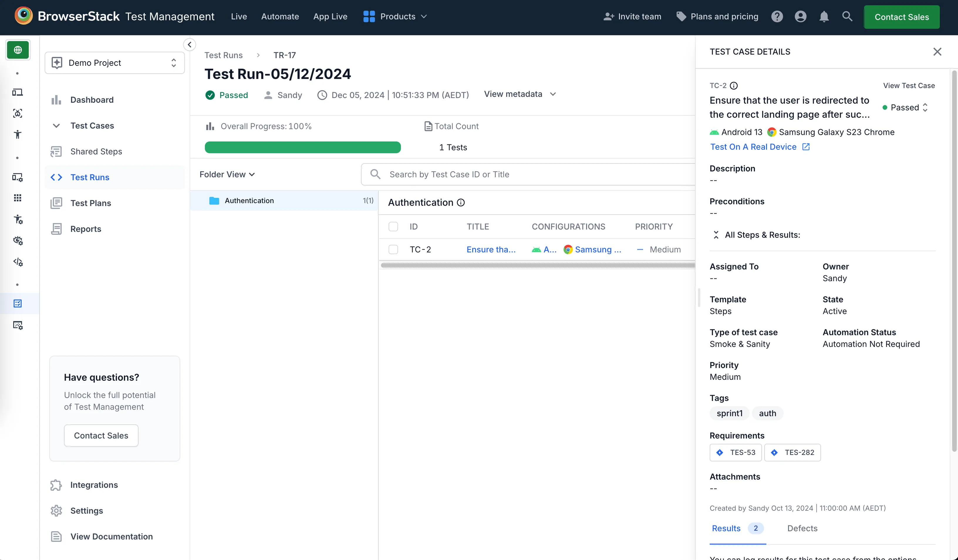Viewport: 958px width, 560px height.
Task: Click Contact Sales in Have questions card
Action: 101,435
